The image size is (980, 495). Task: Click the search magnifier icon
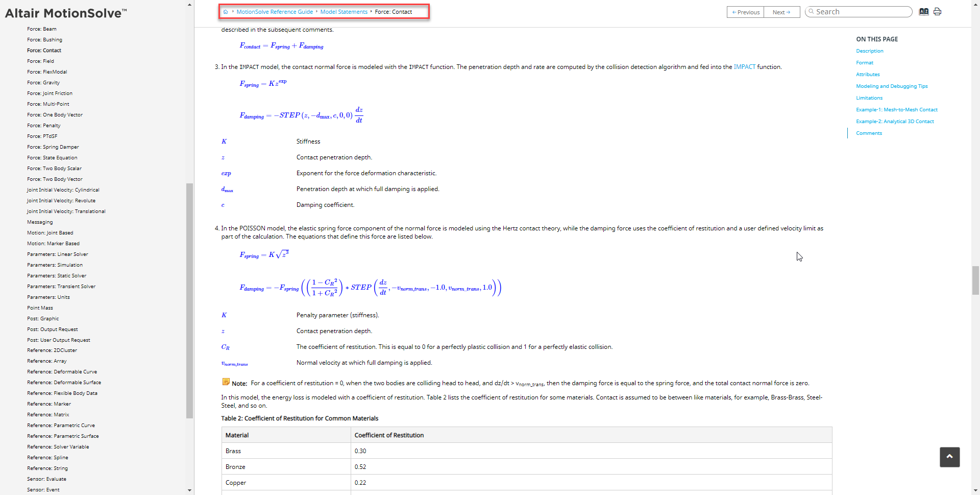click(x=811, y=11)
